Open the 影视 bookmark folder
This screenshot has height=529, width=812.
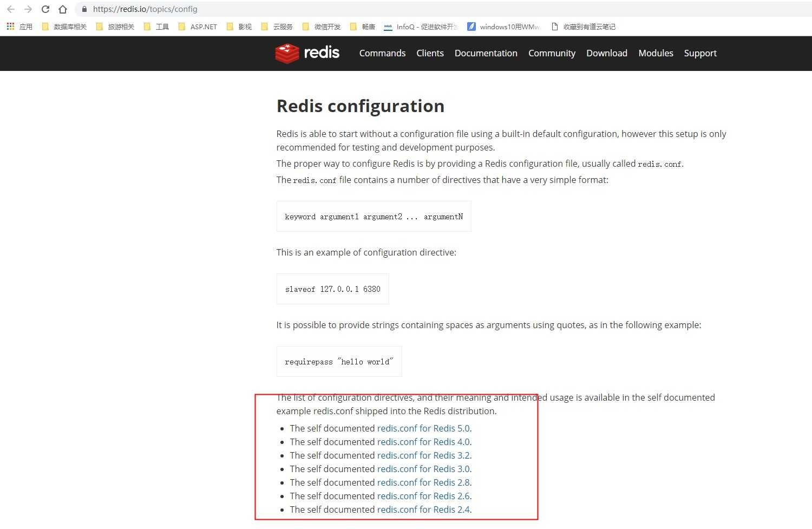pos(239,27)
